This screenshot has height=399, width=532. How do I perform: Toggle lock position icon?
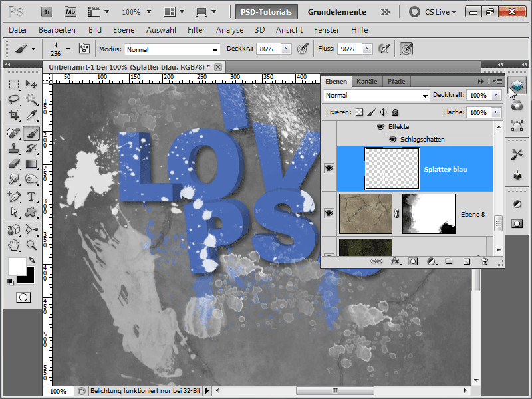(x=384, y=112)
